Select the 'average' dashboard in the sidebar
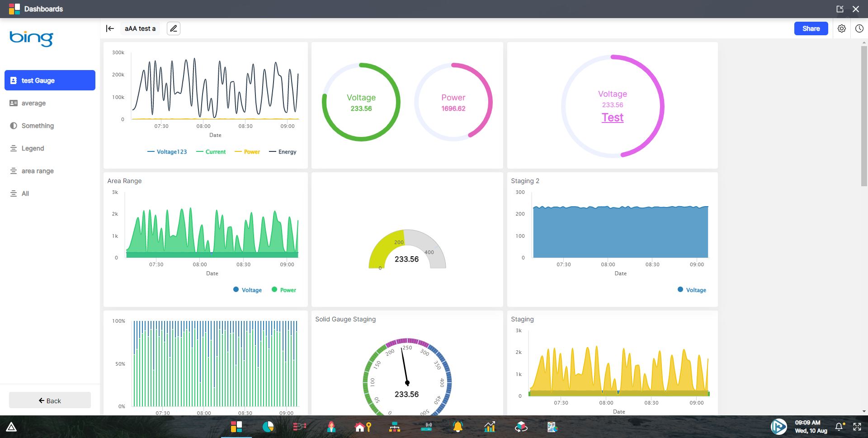 33,103
